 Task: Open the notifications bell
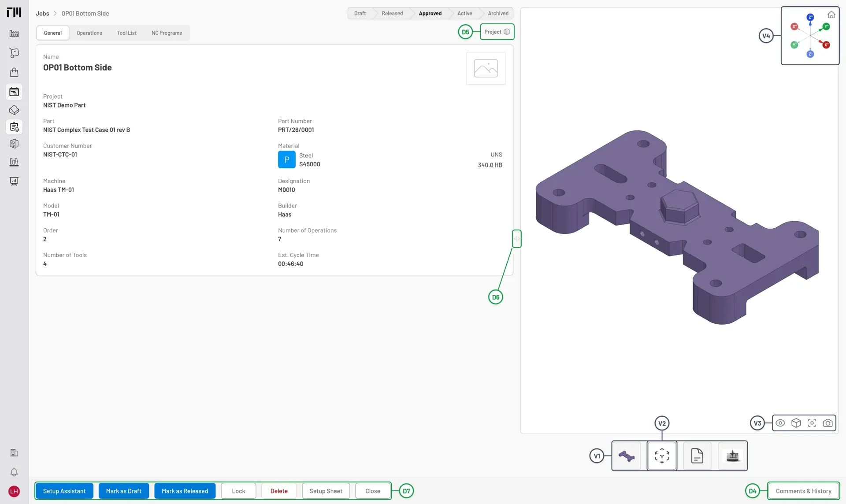pos(14,472)
